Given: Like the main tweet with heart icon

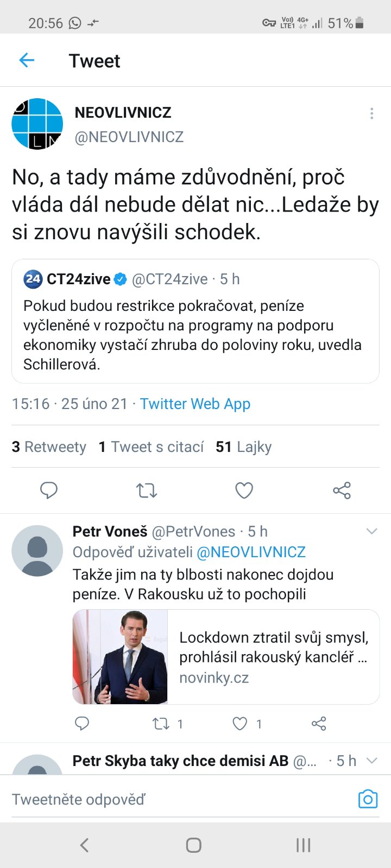Looking at the screenshot, I should pos(244,490).
